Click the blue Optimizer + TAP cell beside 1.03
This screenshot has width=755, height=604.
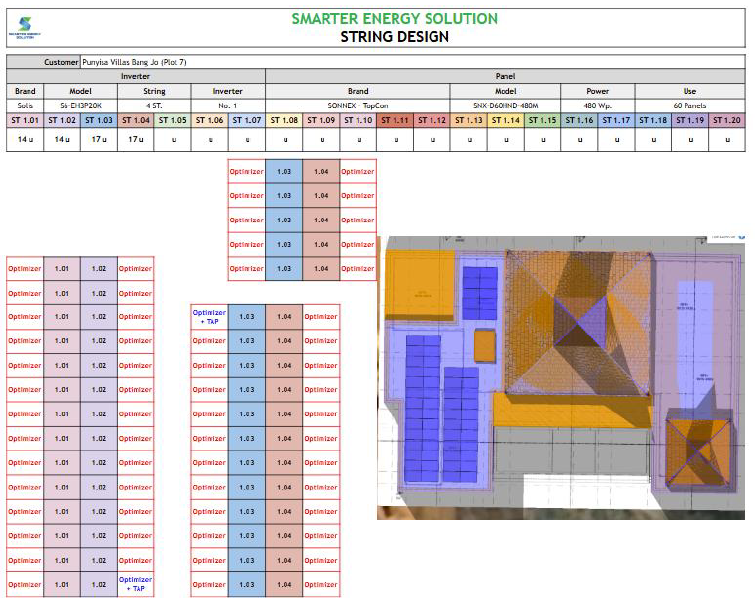[x=209, y=317]
